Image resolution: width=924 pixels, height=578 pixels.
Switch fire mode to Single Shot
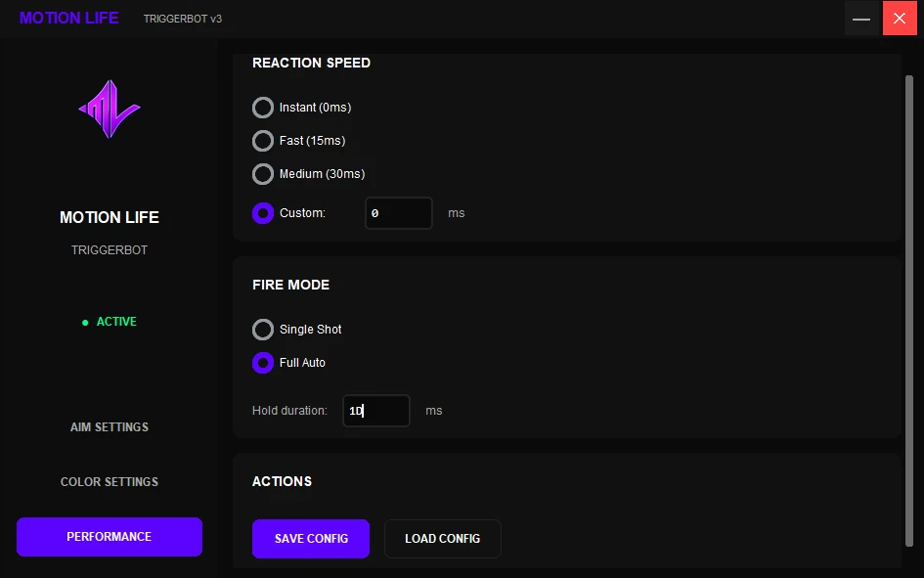(x=263, y=330)
